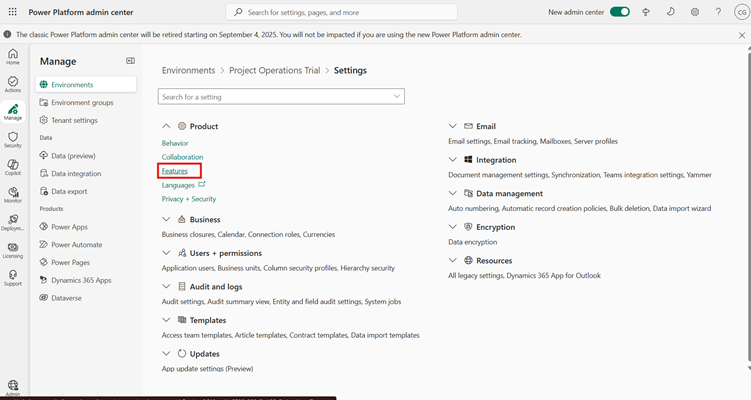Open Security in the left rail
This screenshot has height=400, width=751.
pos(13,139)
